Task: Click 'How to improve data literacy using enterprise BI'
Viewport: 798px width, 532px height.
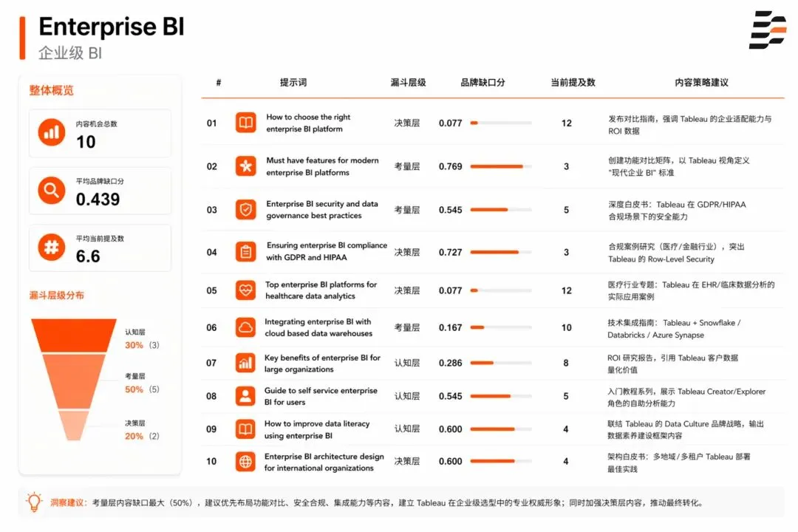Action: pyautogui.click(x=316, y=429)
